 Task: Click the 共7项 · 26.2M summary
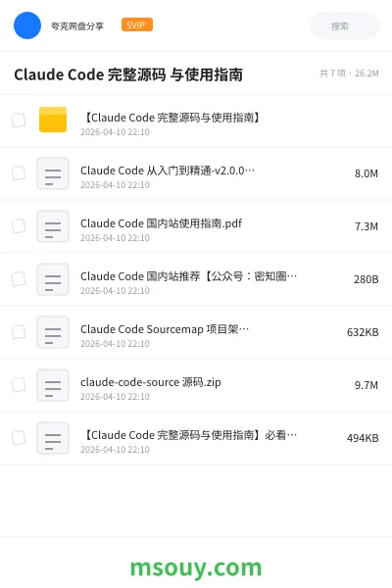coord(349,73)
